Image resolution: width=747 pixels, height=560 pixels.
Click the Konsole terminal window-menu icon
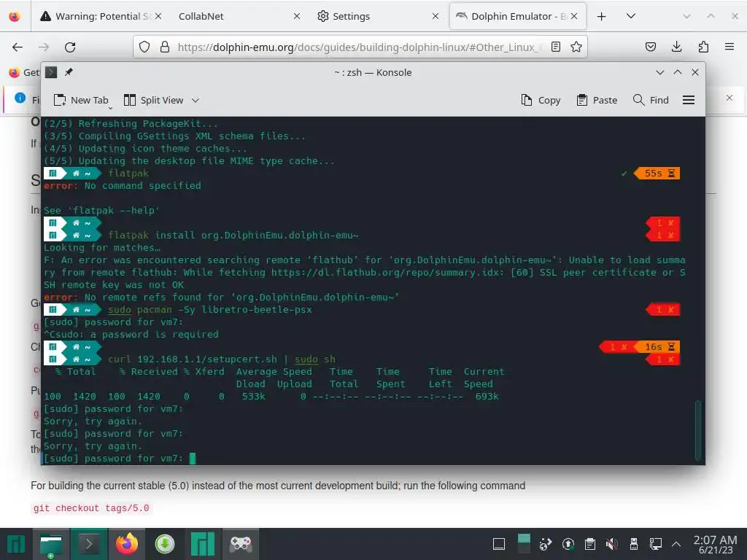(x=51, y=72)
